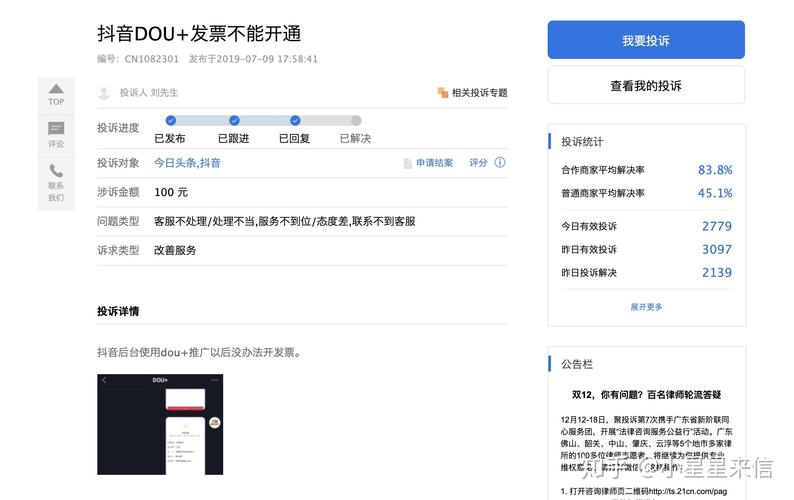
Task: Open the 评论 comment icon in sidebar
Action: tap(56, 128)
